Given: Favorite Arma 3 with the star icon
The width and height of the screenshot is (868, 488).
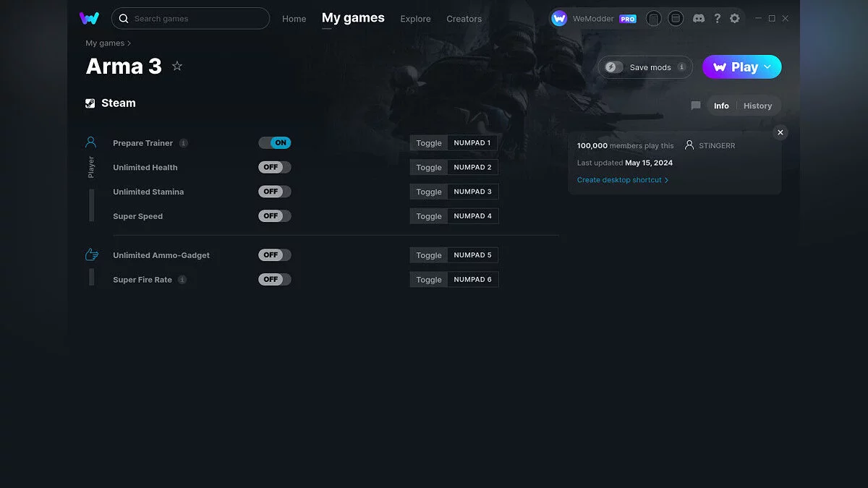Looking at the screenshot, I should click(x=177, y=67).
